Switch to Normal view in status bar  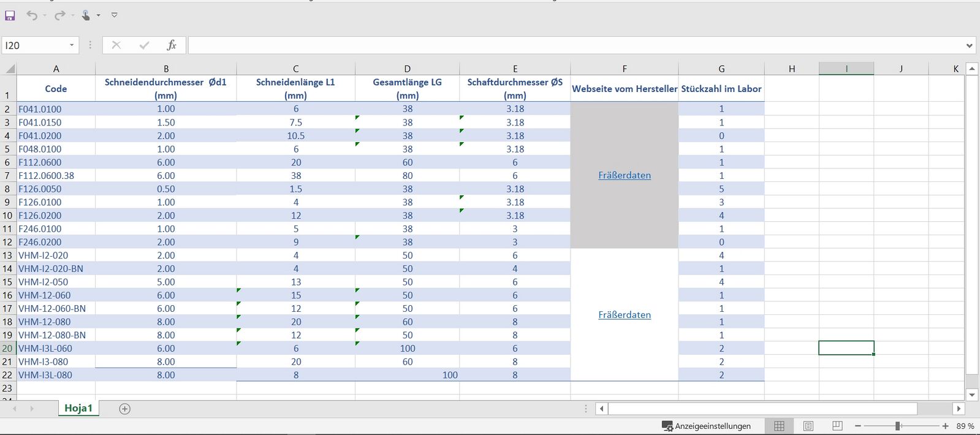(x=779, y=426)
